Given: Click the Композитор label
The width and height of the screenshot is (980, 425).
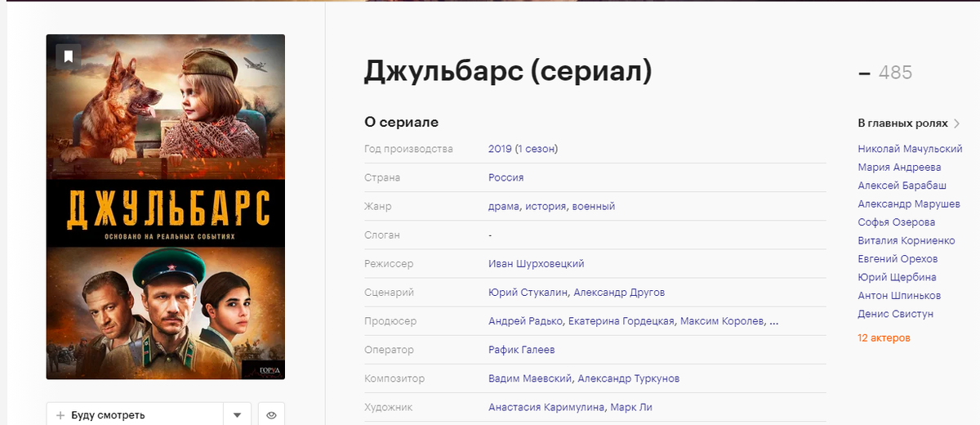Looking at the screenshot, I should click(394, 378).
